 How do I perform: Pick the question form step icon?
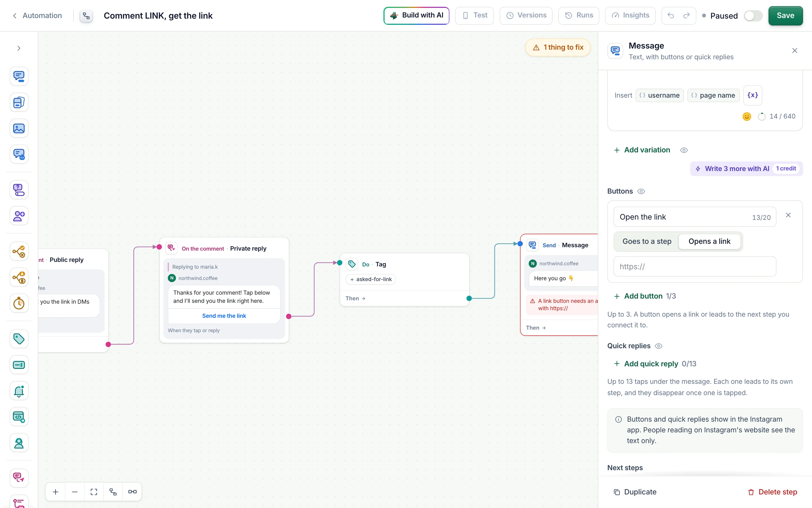[19, 190]
